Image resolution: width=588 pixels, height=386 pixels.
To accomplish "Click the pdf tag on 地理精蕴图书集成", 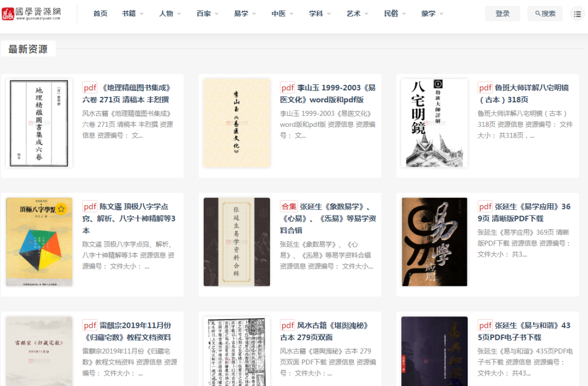I will (x=90, y=88).
